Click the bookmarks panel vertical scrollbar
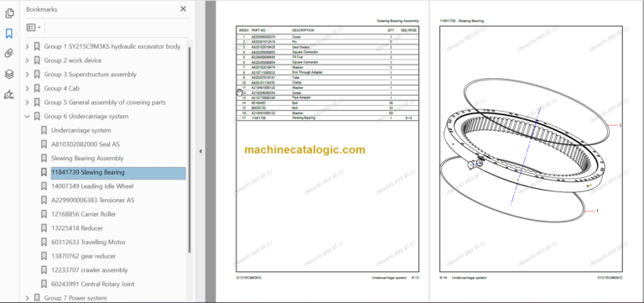The image size is (644, 303). click(x=190, y=150)
